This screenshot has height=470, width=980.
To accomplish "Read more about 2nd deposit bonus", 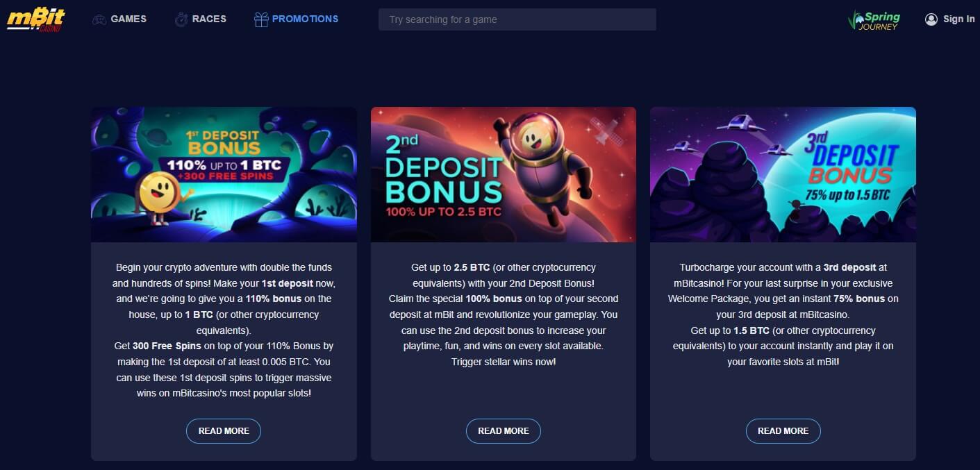I will click(504, 431).
